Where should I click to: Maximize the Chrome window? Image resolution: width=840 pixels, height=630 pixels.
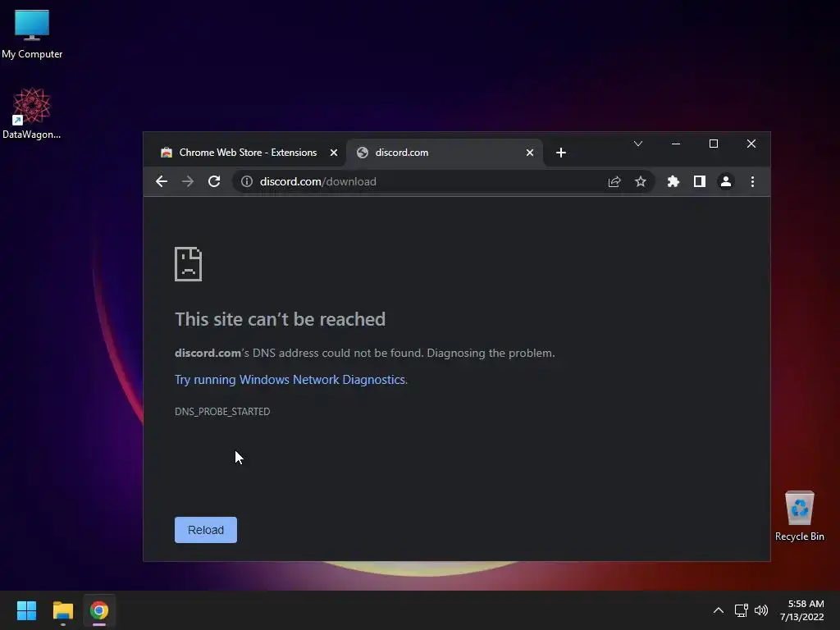(x=714, y=144)
